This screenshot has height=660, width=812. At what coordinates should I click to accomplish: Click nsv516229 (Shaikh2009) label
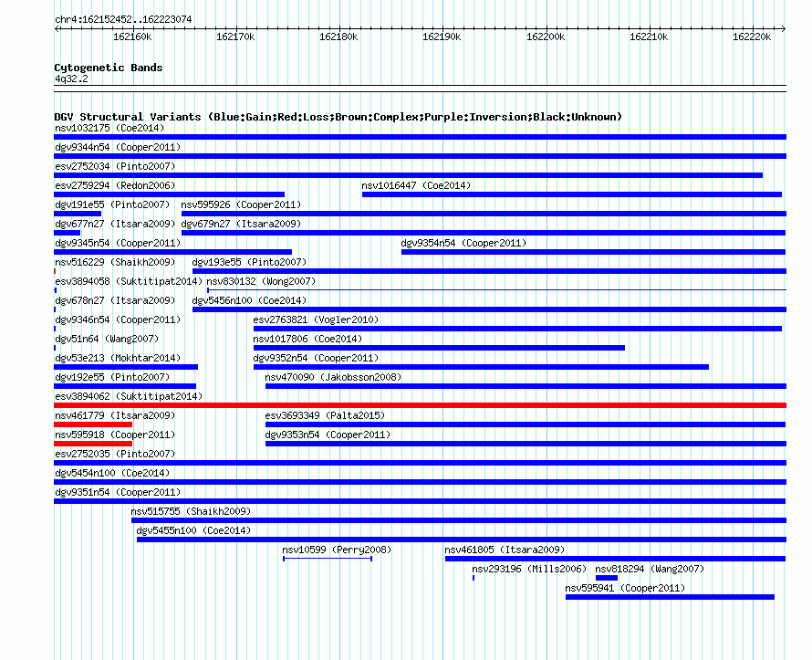115,262
